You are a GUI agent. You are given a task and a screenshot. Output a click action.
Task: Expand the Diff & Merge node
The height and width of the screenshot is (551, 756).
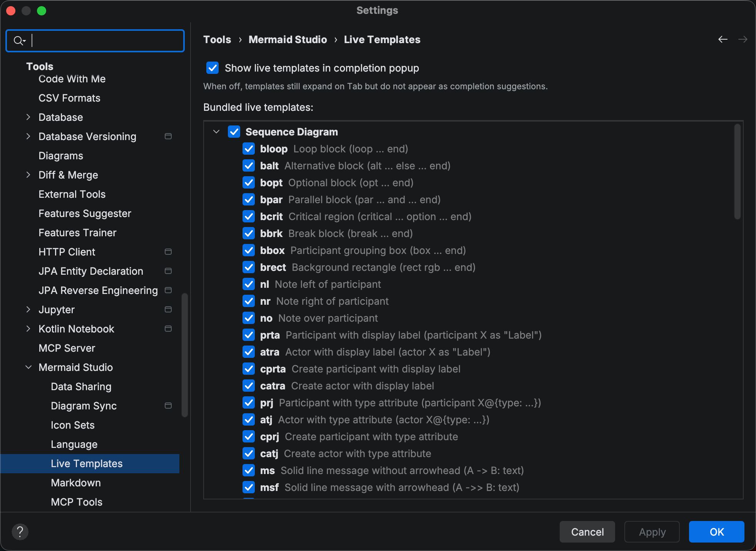click(x=28, y=175)
